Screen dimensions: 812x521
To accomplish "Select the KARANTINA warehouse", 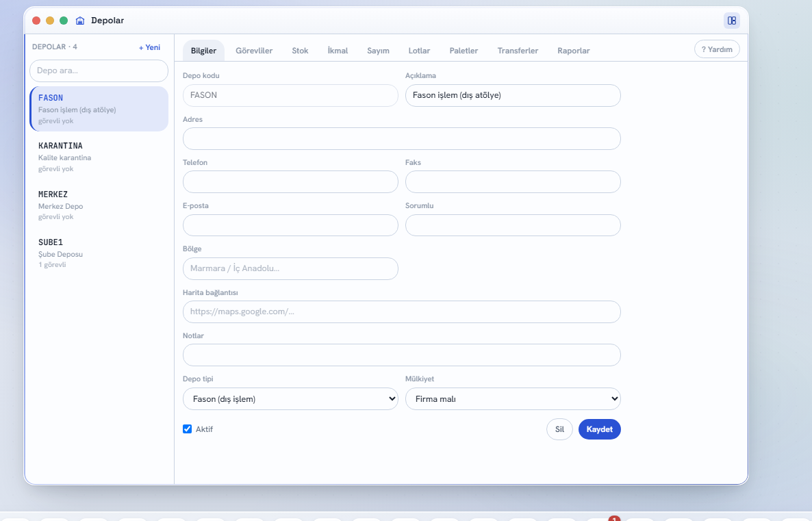I will pos(99,157).
